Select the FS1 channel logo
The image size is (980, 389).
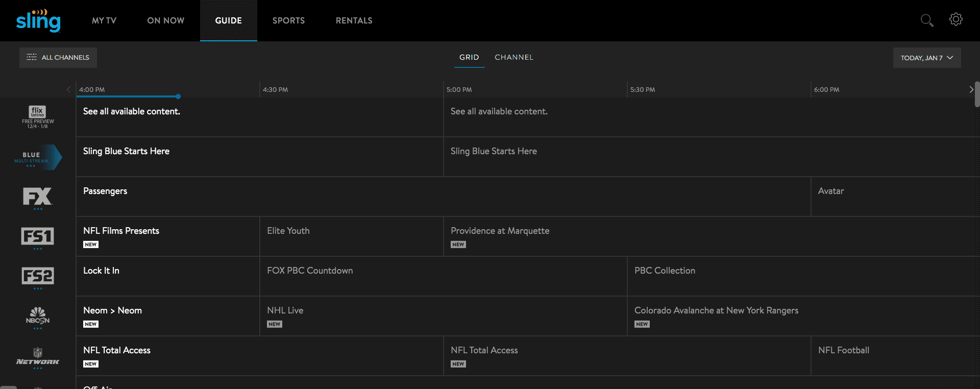[38, 238]
